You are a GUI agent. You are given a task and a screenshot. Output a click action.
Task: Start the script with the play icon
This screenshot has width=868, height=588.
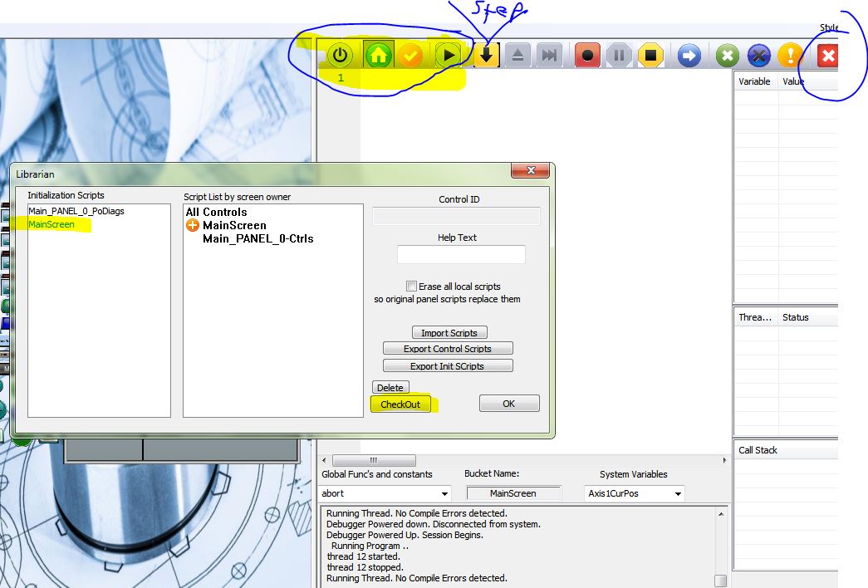click(x=449, y=56)
